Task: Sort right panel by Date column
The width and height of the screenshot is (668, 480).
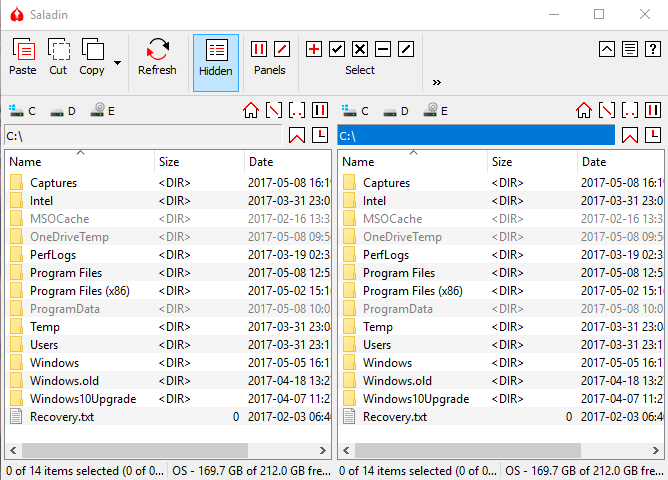Action: 621,162
